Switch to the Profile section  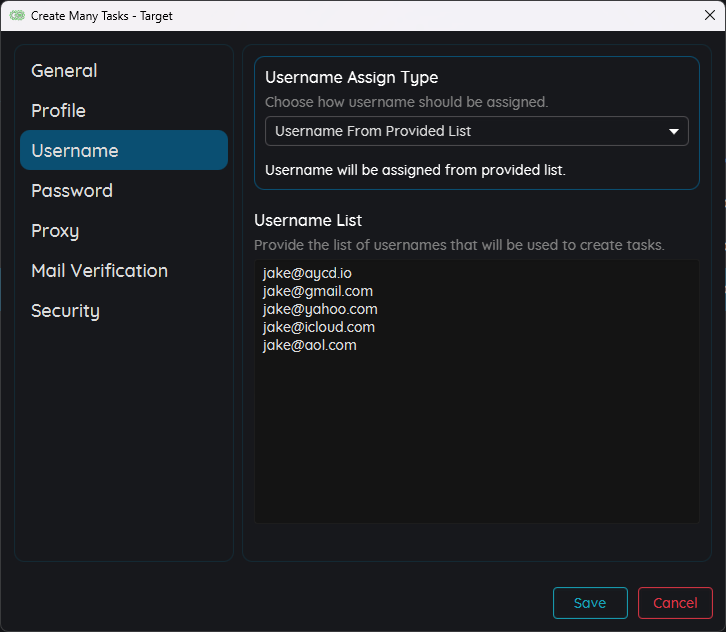(x=58, y=111)
